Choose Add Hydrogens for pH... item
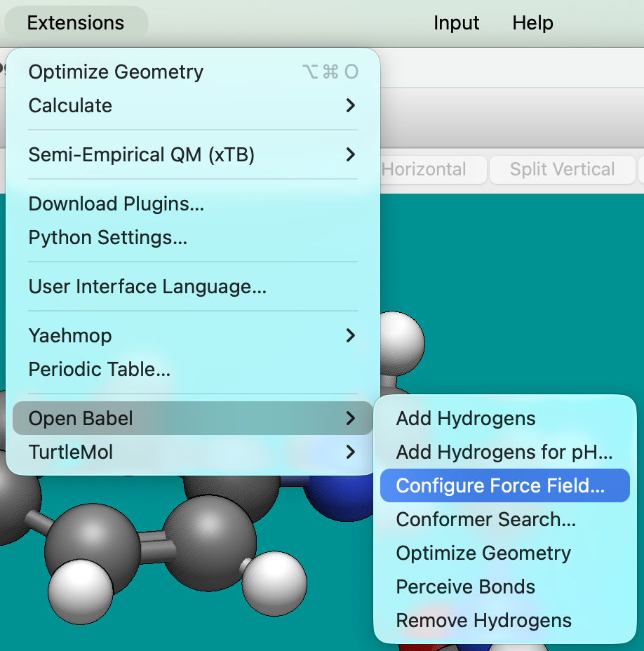The width and height of the screenshot is (644, 651). coord(504,452)
